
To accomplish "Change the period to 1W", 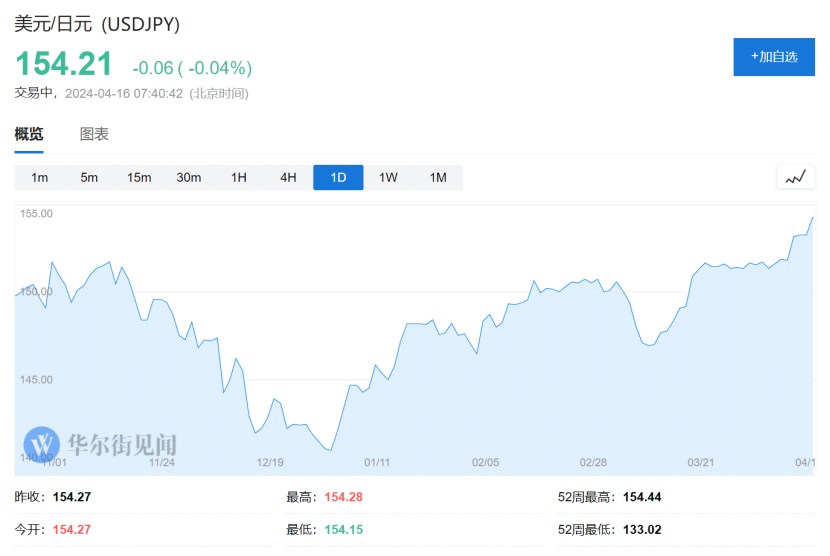I will pos(388,178).
